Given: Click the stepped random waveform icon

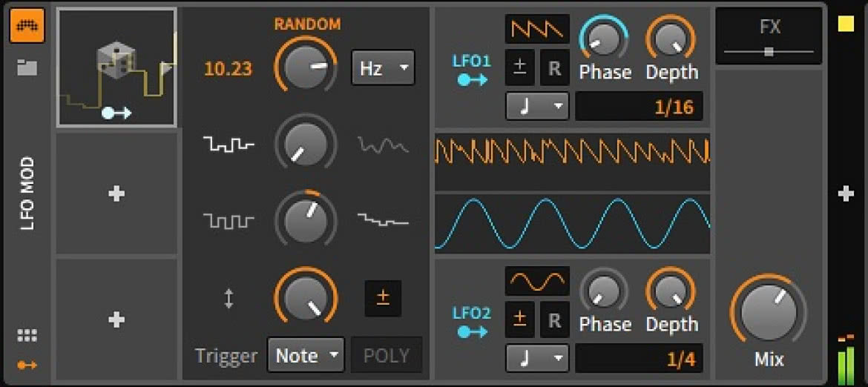Looking at the screenshot, I should pyautogui.click(x=228, y=145).
